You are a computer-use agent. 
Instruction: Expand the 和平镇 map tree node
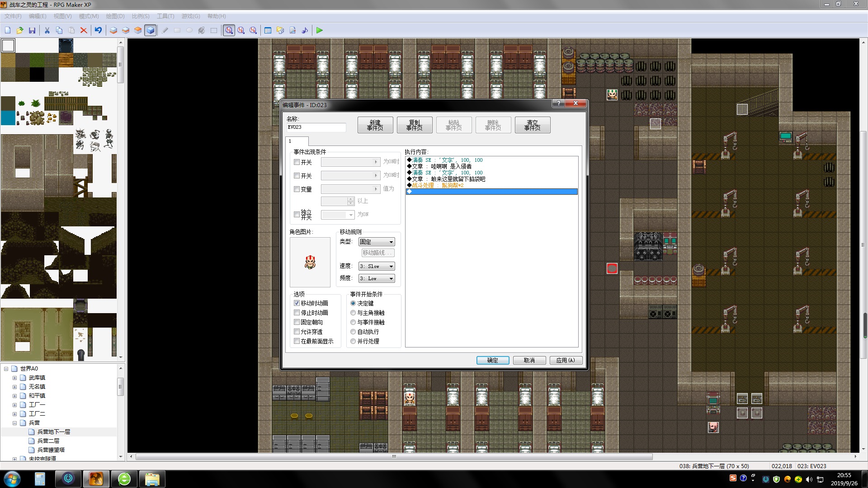tap(14, 396)
